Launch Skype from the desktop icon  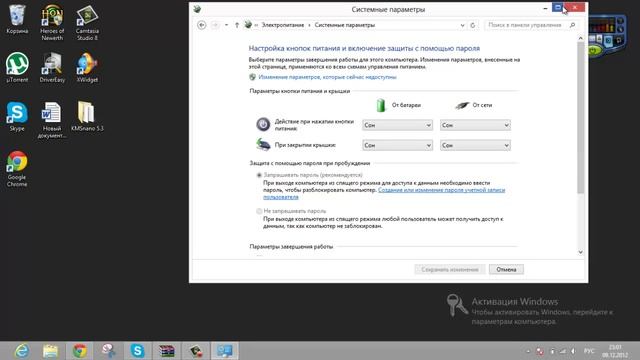pyautogui.click(x=17, y=116)
